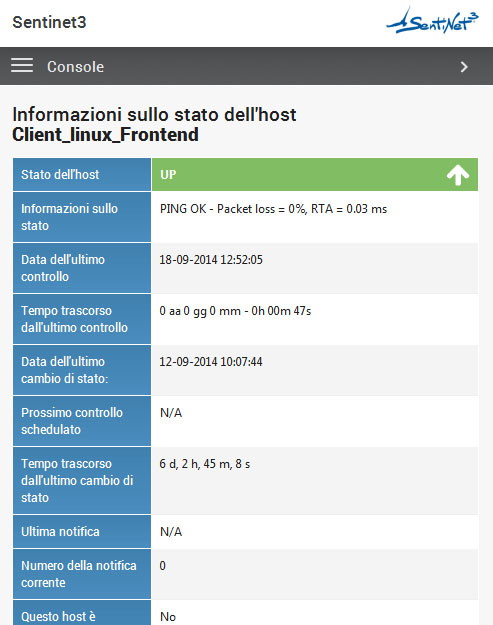The image size is (493, 625).
Task: Select the Stato dell'host row header
Action: (82, 175)
